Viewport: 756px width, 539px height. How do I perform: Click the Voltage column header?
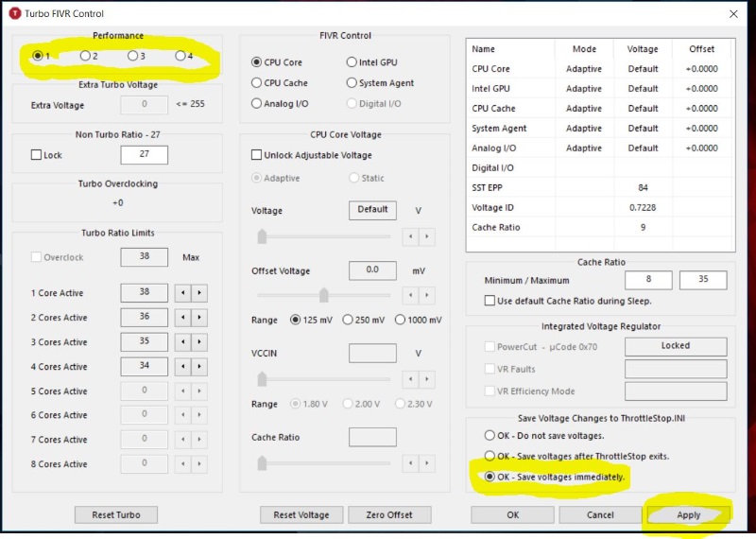[643, 49]
